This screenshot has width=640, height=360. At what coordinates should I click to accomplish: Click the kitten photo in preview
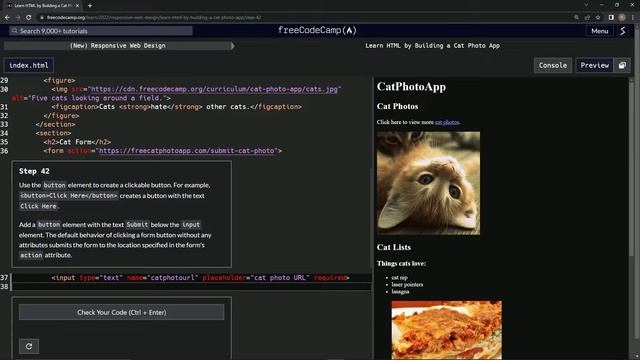(428, 183)
